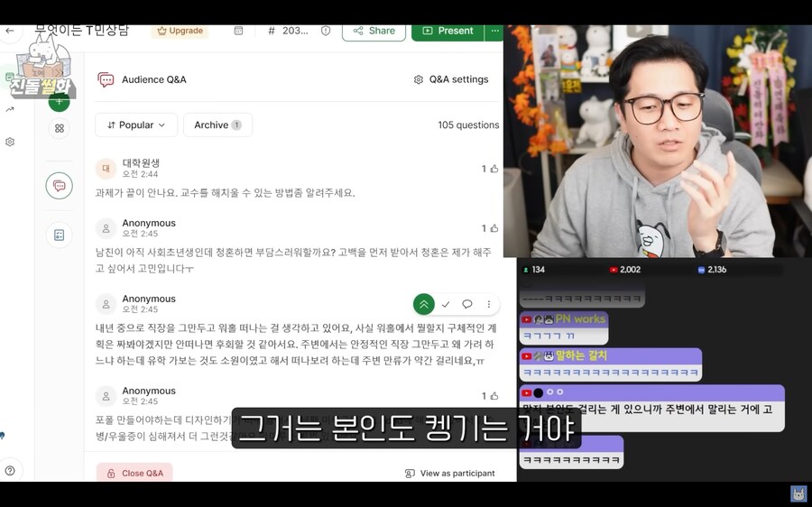
Task: Click the rabbit icon in bottom right corner
Action: click(799, 493)
